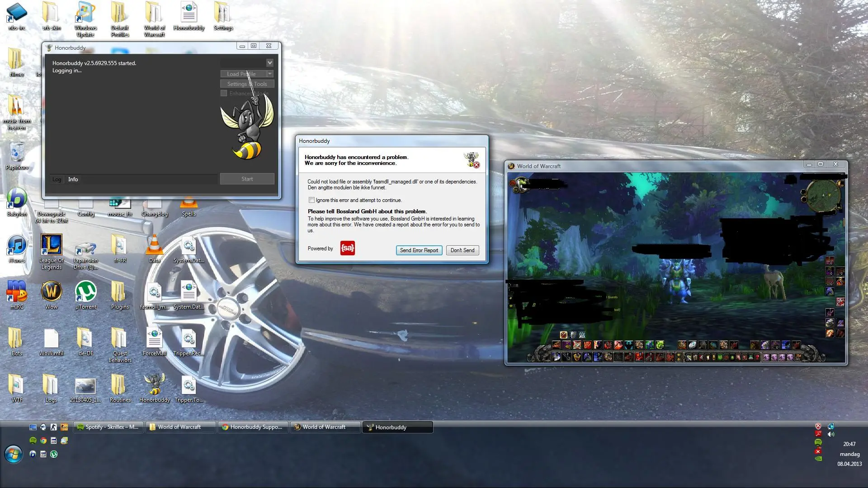Open the top combo box dropdown in Honorbuddy
Image resolution: width=868 pixels, height=488 pixels.
pos(270,63)
